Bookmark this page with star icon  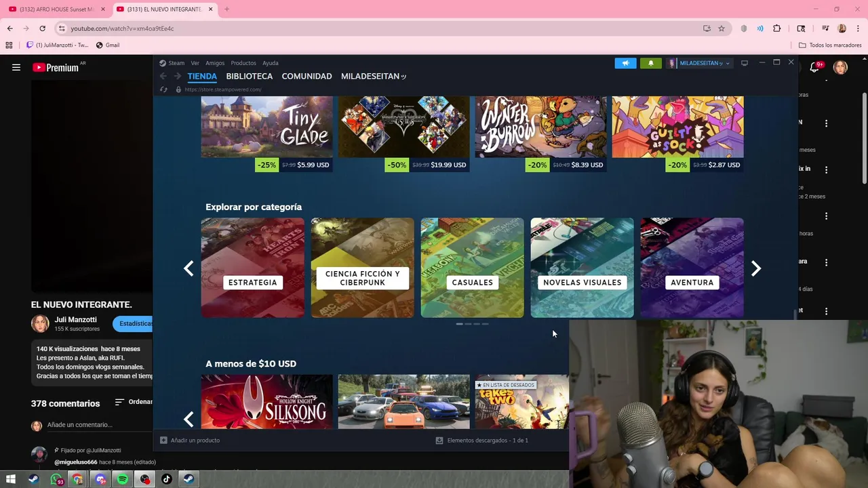(722, 28)
